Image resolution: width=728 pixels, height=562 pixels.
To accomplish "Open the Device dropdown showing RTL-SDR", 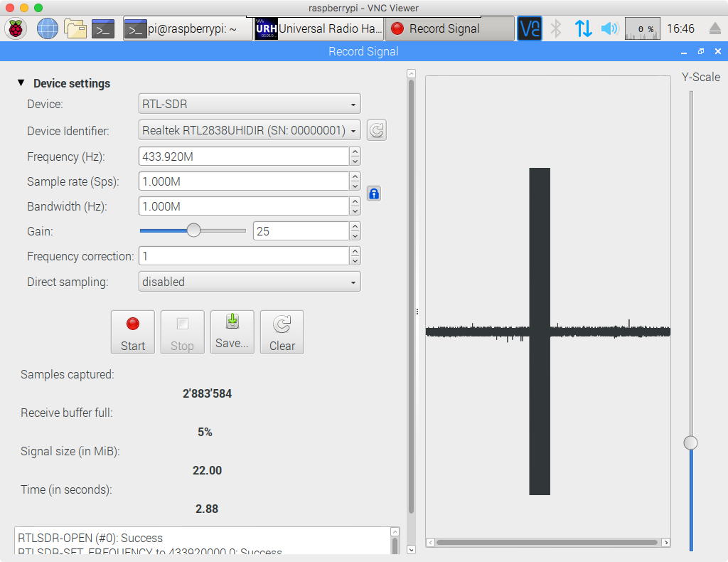I will (250, 104).
